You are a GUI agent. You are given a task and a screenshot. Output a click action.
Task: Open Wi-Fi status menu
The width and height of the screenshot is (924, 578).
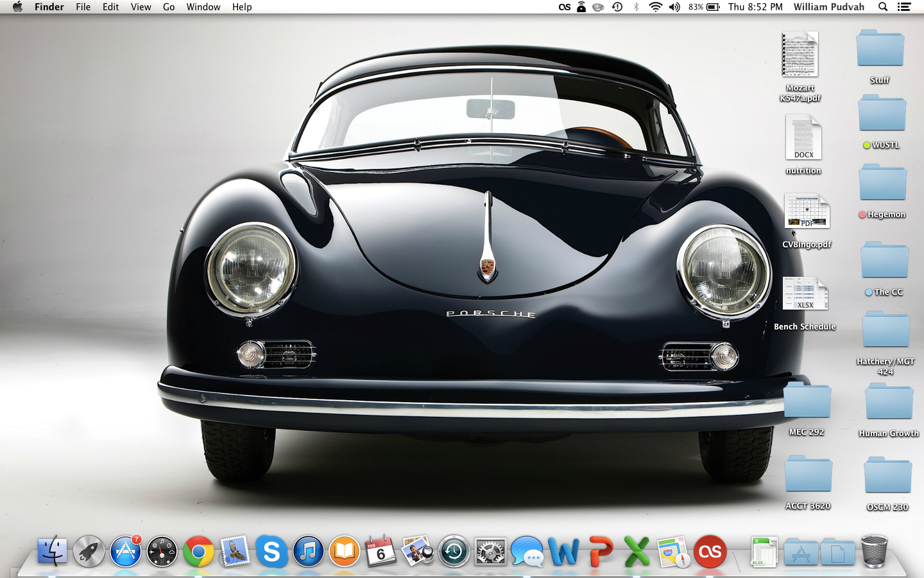click(x=655, y=7)
